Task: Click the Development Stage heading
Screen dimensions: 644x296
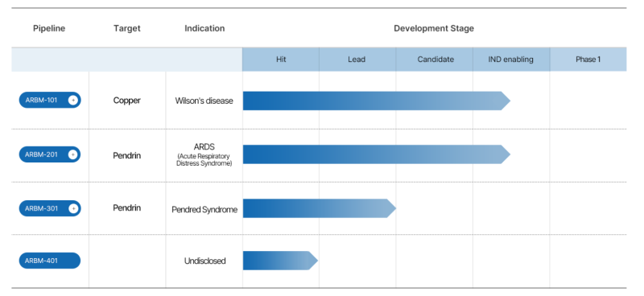Action: 434,28
